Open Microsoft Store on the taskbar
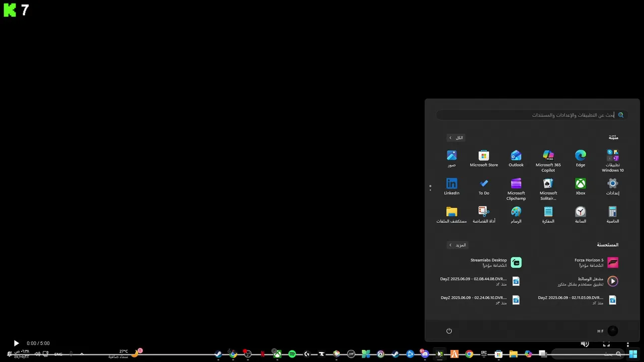 (x=499, y=354)
